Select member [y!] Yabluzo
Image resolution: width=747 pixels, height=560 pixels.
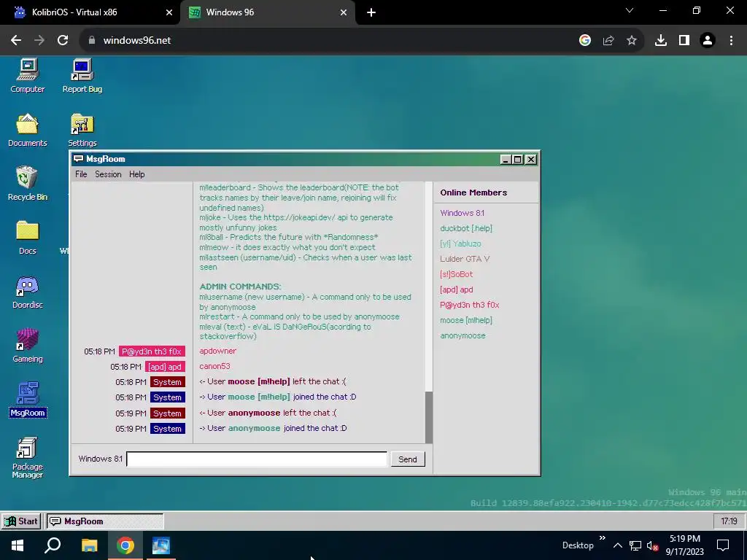tap(460, 244)
